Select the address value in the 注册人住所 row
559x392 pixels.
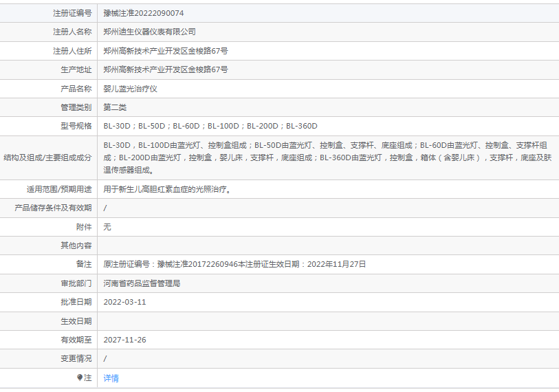coord(166,51)
